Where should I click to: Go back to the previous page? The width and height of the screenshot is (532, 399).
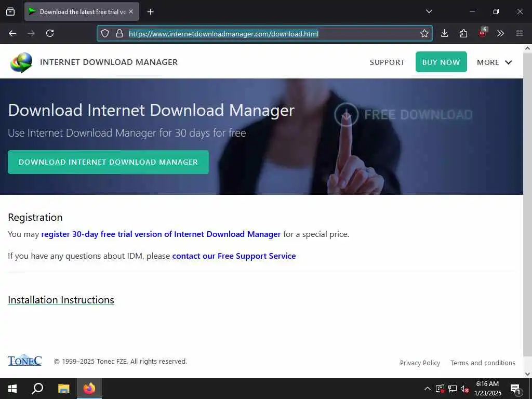12,33
